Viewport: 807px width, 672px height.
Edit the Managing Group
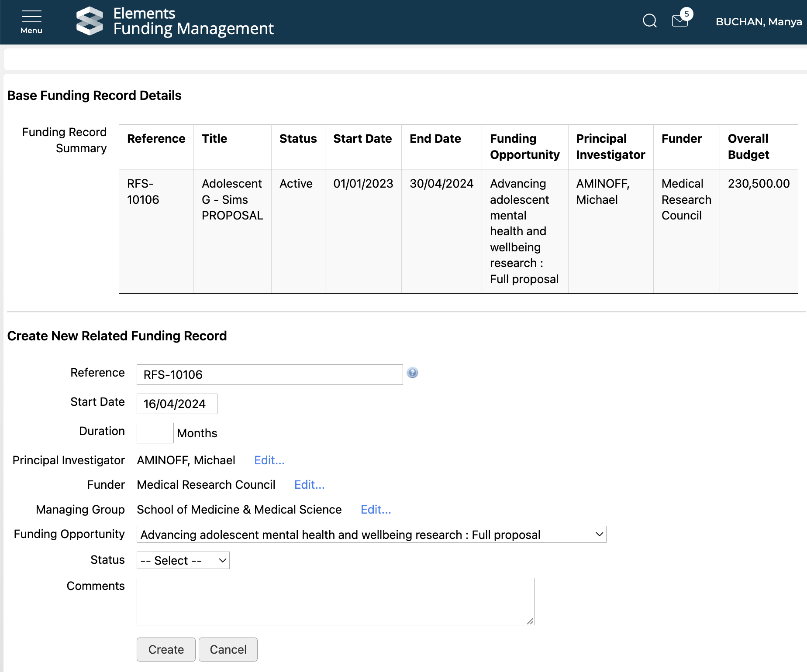376,510
